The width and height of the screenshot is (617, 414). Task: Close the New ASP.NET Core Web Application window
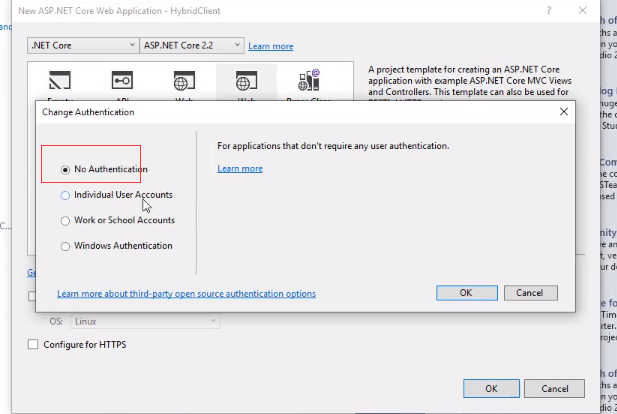coord(583,11)
